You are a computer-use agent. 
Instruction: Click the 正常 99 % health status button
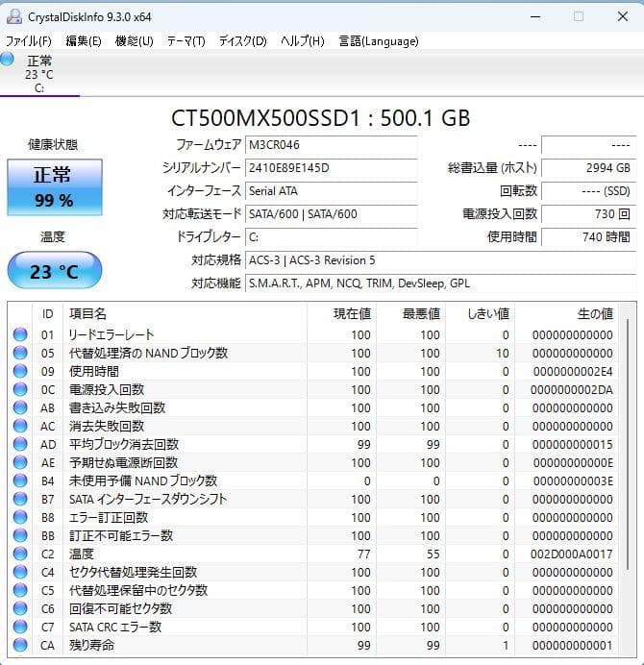pos(55,187)
